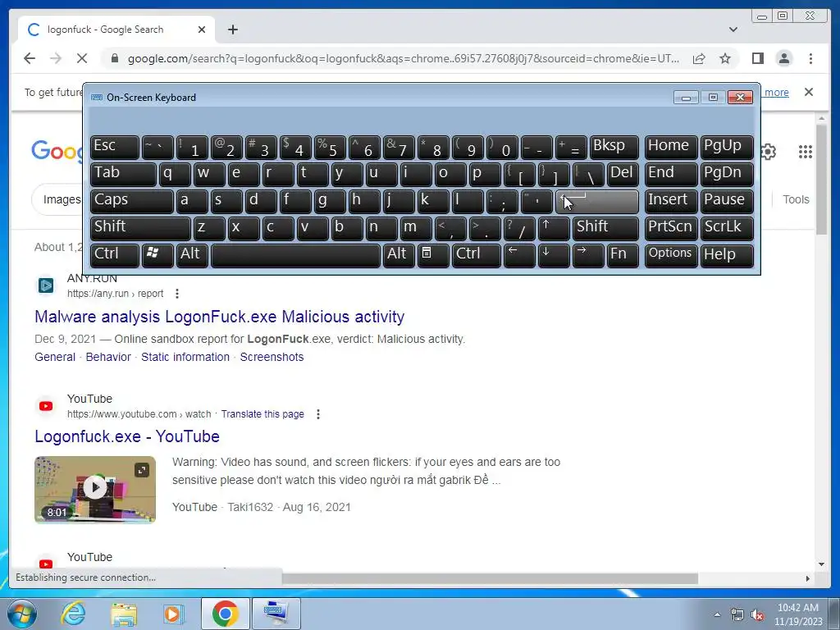Open Google search settings gear
This screenshot has width=840, height=630.
[x=768, y=152]
